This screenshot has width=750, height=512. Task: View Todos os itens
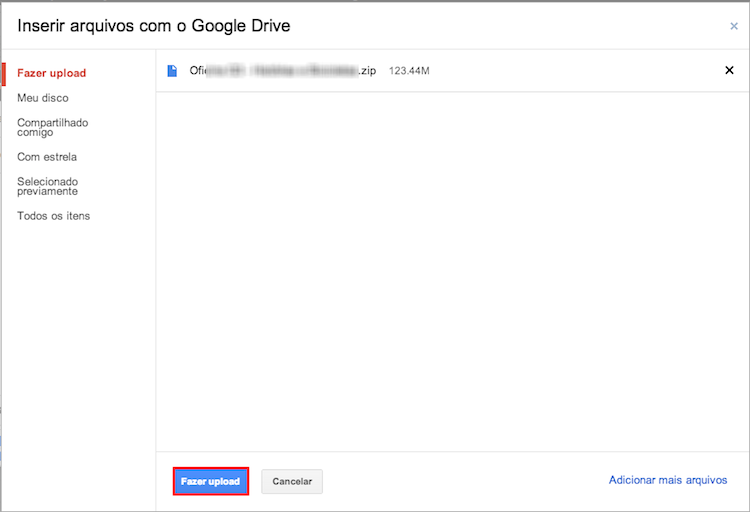pyautogui.click(x=54, y=216)
